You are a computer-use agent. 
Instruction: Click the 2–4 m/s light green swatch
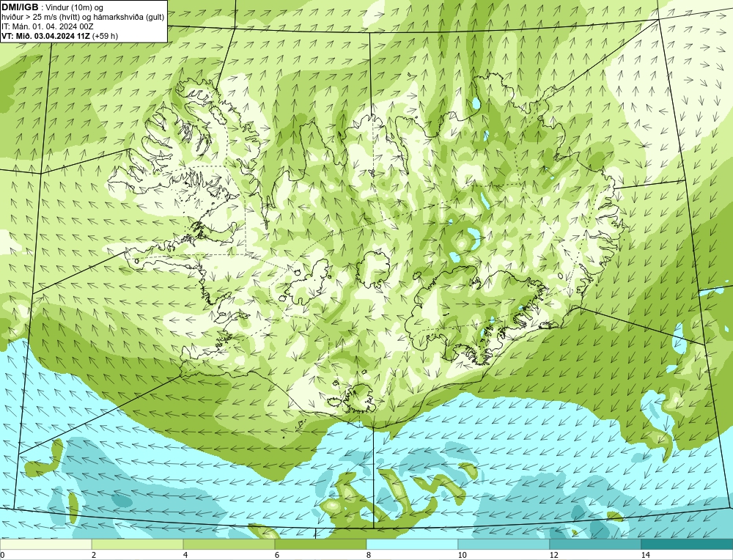(138, 544)
